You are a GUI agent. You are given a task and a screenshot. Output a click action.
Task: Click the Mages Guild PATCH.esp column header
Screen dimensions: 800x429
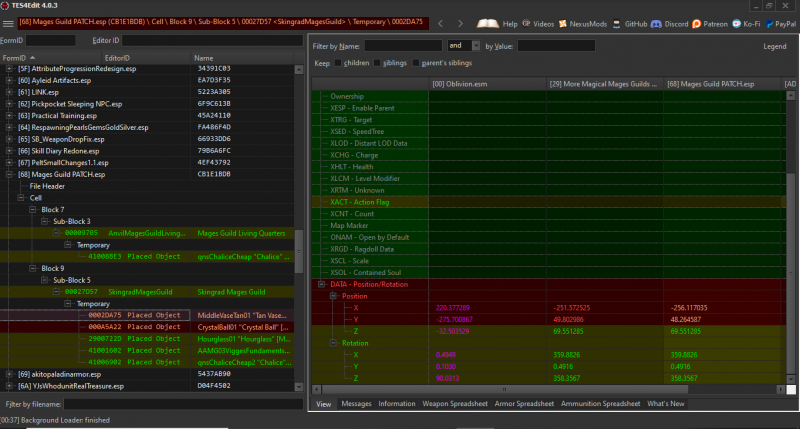(x=722, y=84)
